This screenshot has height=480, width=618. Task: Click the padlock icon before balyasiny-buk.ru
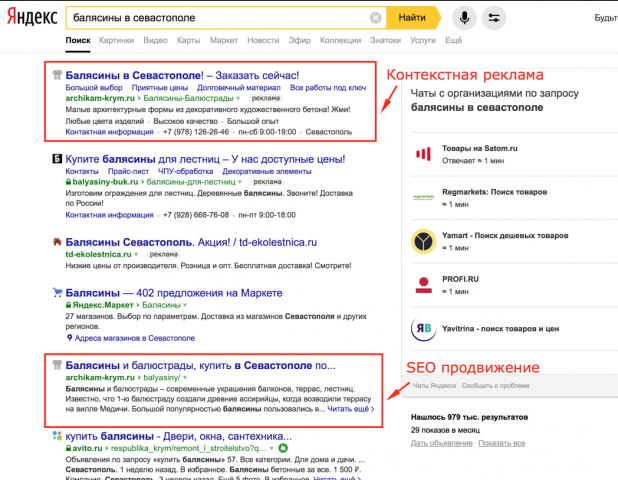(x=68, y=182)
